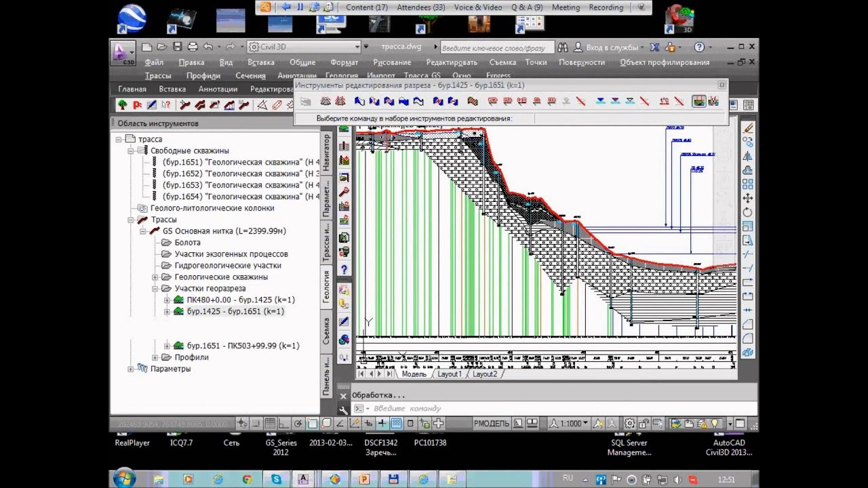The image size is (868, 488).
Task: Click the workspace switching gear icon in status bar
Action: click(x=630, y=424)
